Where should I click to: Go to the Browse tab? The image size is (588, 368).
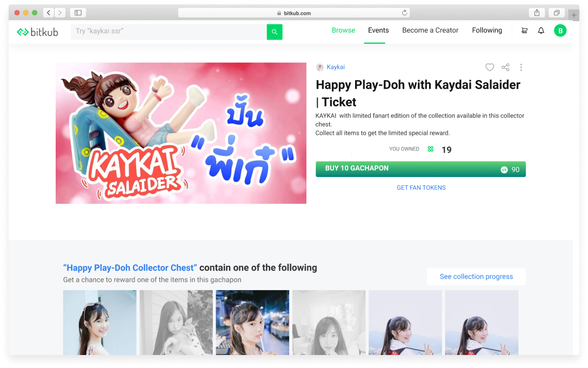click(343, 30)
